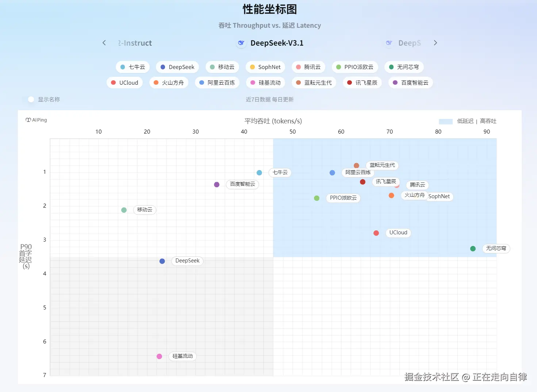Toggle 腾讯云 legend filter
Image resolution: width=537 pixels, height=392 pixels.
tap(308, 67)
